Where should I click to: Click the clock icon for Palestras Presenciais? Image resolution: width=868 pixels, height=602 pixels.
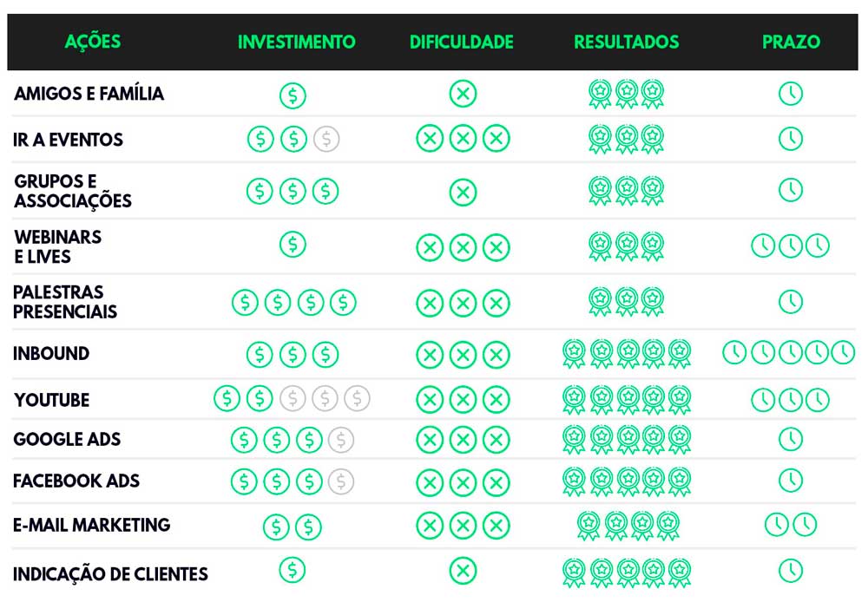[791, 302]
